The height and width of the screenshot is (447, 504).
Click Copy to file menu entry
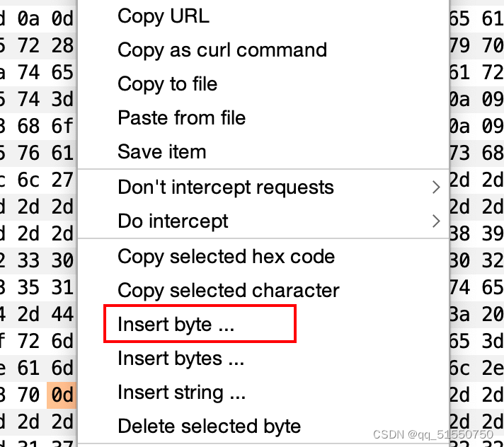point(167,83)
